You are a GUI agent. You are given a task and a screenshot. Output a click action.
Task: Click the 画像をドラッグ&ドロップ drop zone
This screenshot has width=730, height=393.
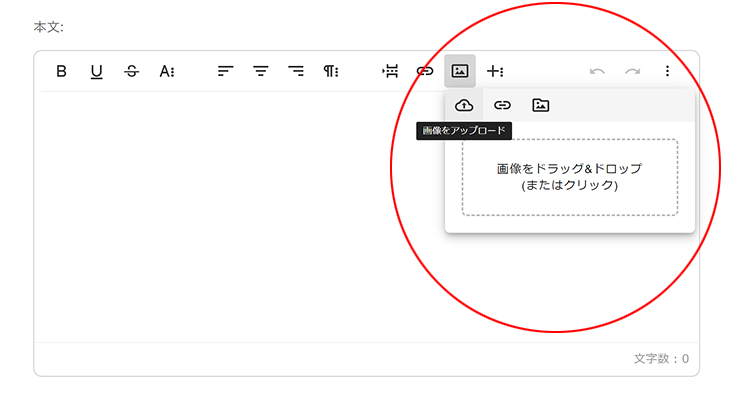[x=570, y=177]
